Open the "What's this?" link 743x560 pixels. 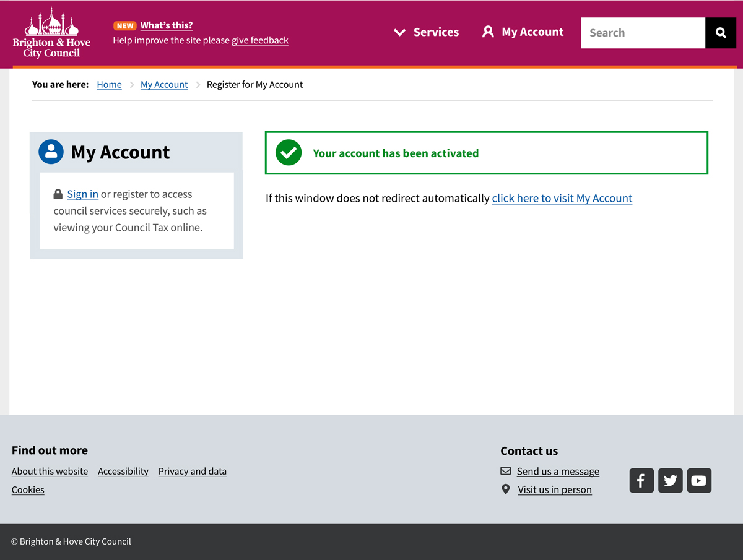[167, 25]
